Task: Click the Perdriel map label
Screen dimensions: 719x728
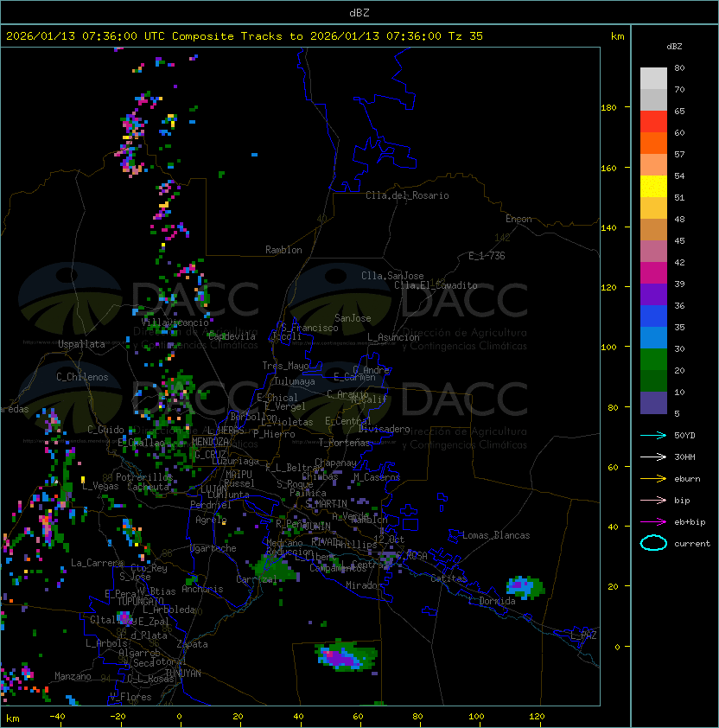Action: (211, 505)
